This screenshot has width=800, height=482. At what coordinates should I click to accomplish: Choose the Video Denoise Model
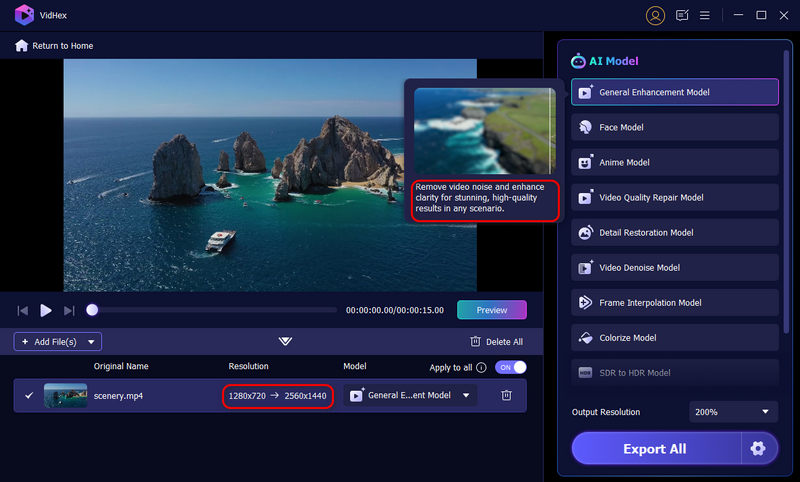(x=675, y=267)
